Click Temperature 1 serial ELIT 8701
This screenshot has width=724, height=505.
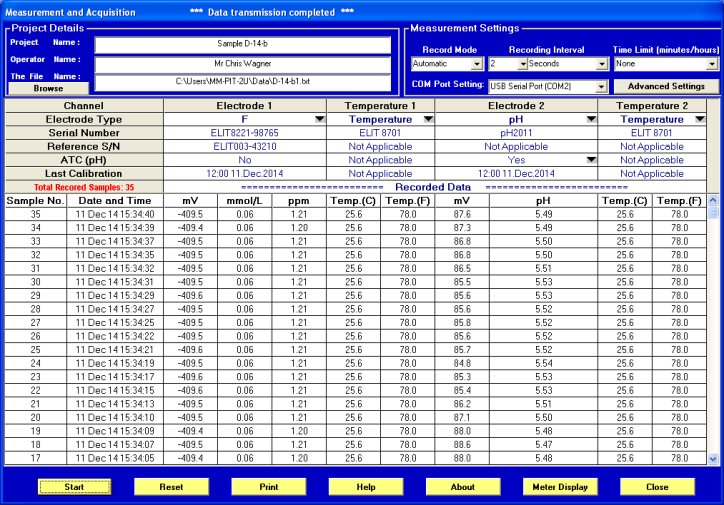(380, 133)
